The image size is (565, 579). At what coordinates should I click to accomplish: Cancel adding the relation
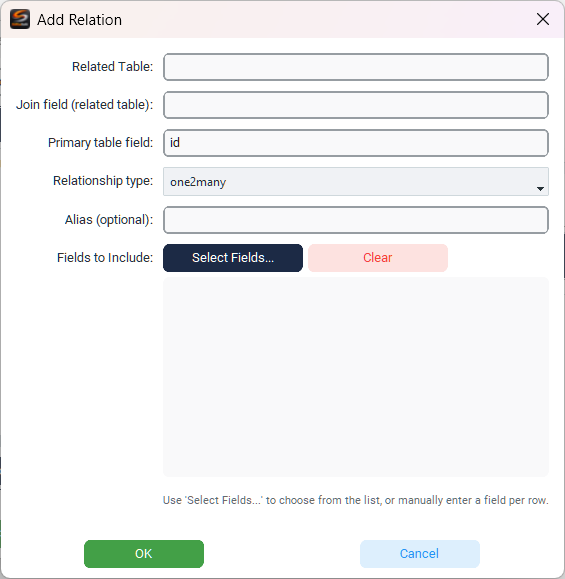420,554
